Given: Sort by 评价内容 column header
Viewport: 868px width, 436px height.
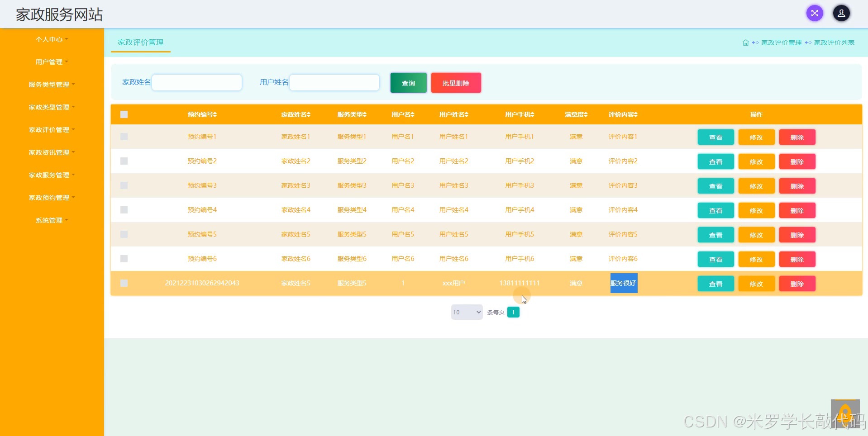Looking at the screenshot, I should coord(623,114).
